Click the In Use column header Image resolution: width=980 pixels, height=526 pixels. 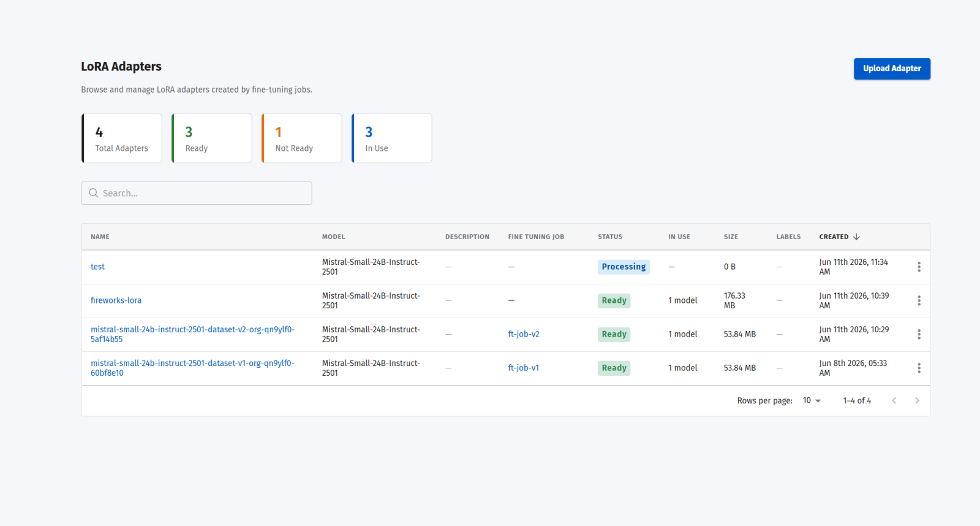point(679,237)
